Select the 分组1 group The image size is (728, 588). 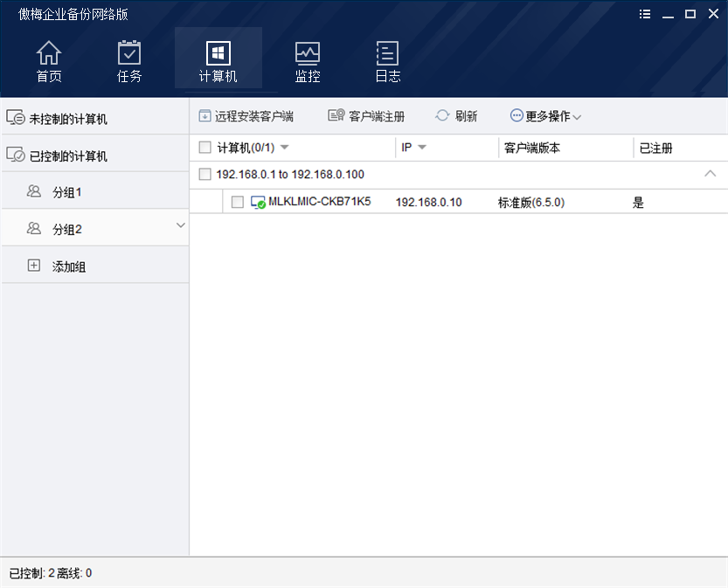pyautogui.click(x=95, y=191)
